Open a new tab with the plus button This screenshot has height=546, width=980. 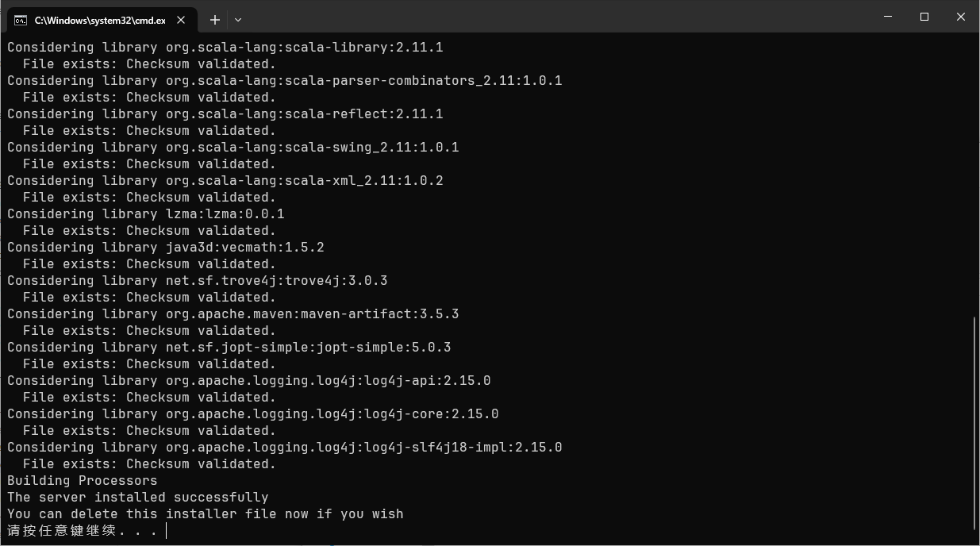pyautogui.click(x=214, y=20)
